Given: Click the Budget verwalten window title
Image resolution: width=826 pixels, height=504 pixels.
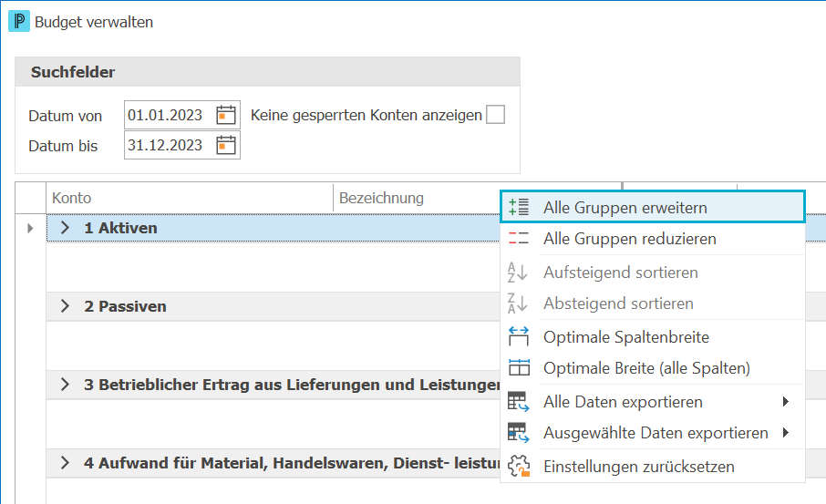Looking at the screenshot, I should pyautogui.click(x=94, y=22).
